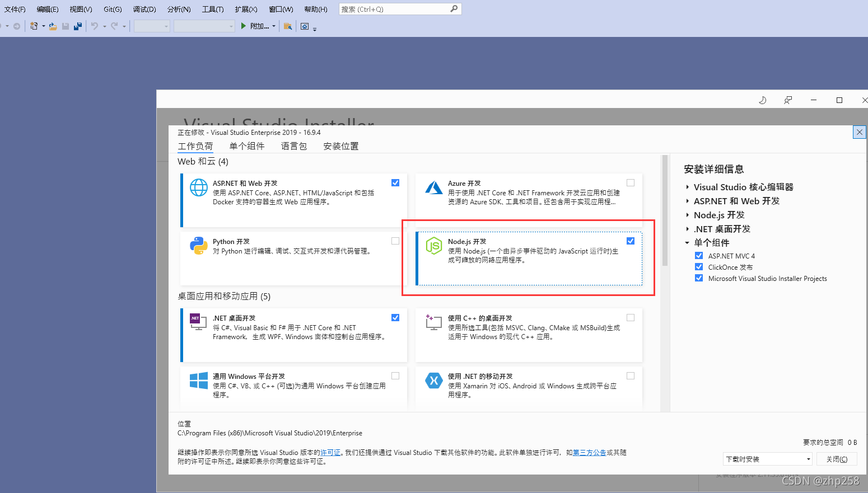Screen dimensions: 868x493
Task: Uncheck the Node.js 开发 workload box
Action: click(631, 241)
